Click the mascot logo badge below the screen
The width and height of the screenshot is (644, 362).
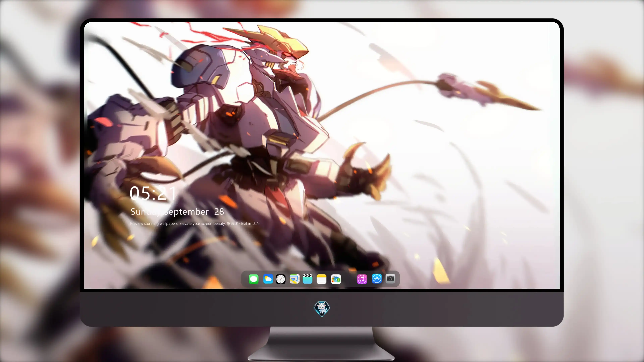(x=322, y=309)
